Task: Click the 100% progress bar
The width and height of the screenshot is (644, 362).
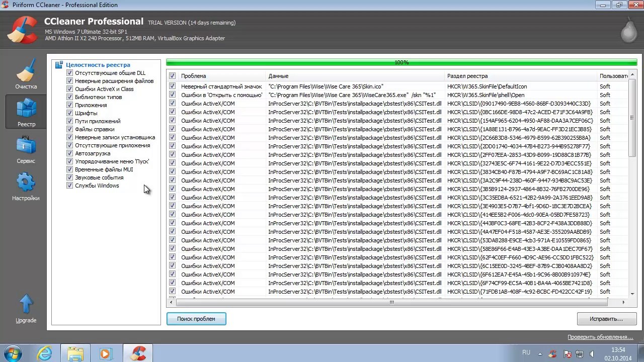Action: pyautogui.click(x=401, y=62)
